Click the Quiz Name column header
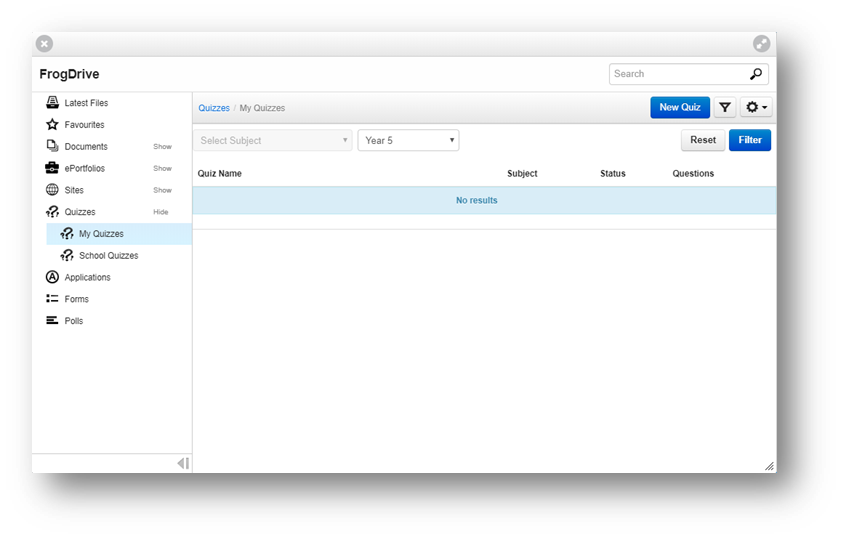 220,173
